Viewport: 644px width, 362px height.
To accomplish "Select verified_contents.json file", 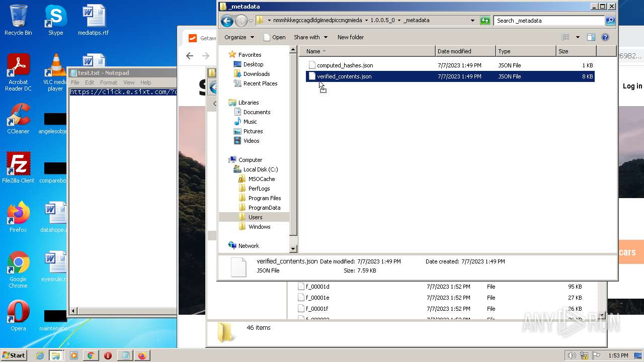I will tap(450, 76).
